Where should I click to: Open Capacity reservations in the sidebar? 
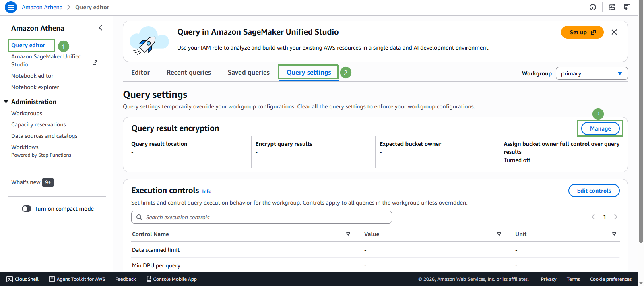tap(39, 124)
